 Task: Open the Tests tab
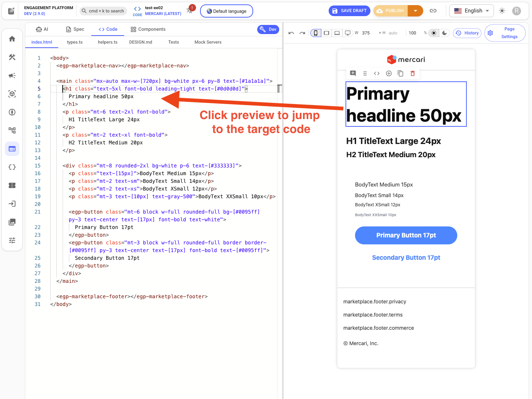coord(174,42)
